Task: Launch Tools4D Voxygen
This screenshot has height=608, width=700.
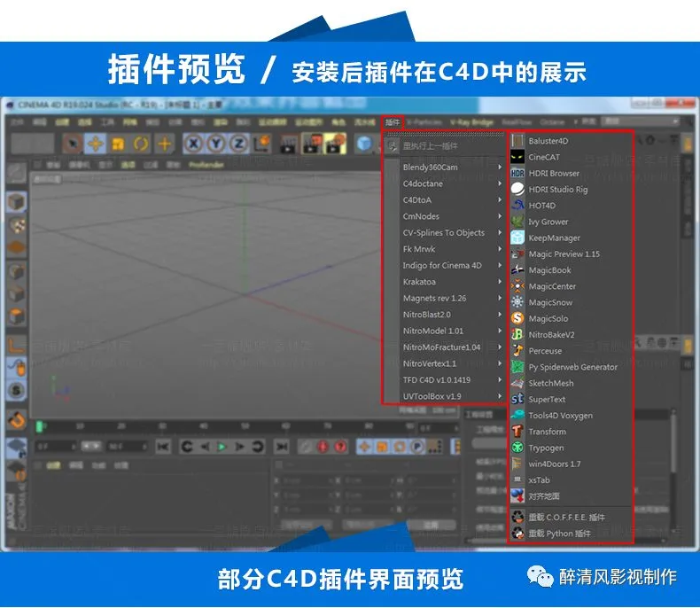Action: [x=571, y=415]
